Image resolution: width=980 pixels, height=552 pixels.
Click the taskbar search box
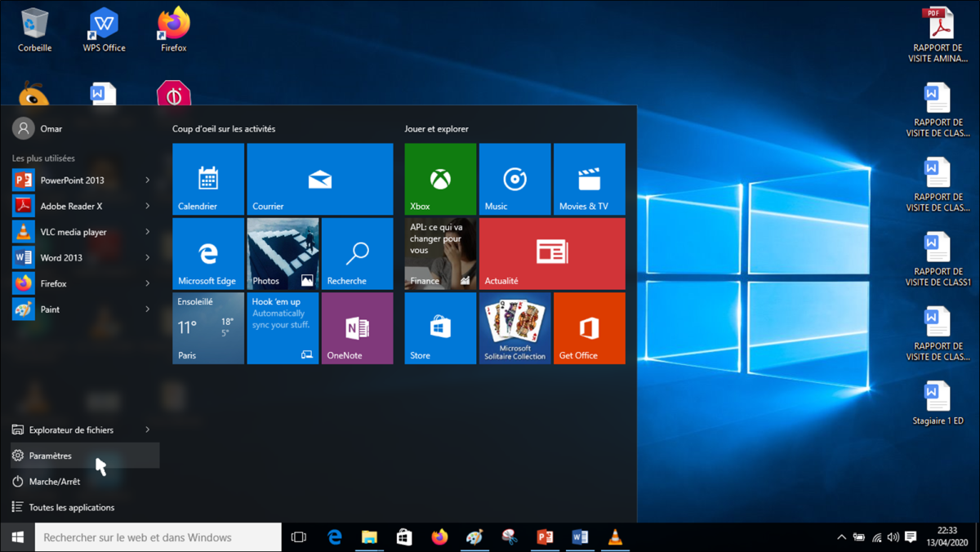(158, 537)
